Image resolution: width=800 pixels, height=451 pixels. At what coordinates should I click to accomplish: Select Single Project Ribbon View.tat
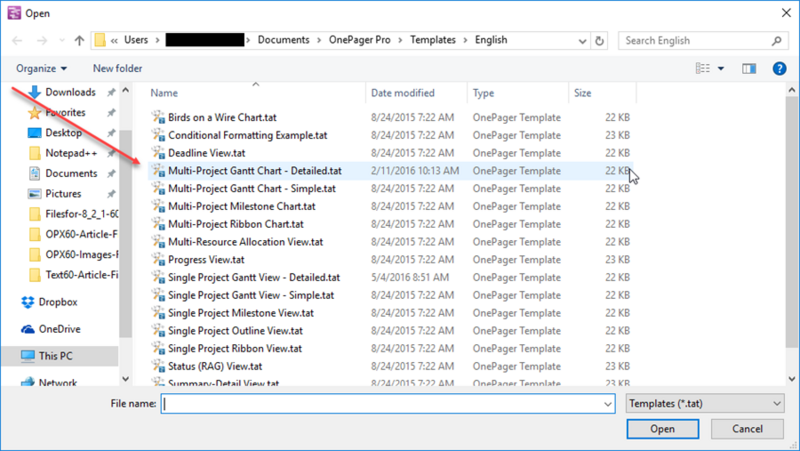[x=235, y=349]
